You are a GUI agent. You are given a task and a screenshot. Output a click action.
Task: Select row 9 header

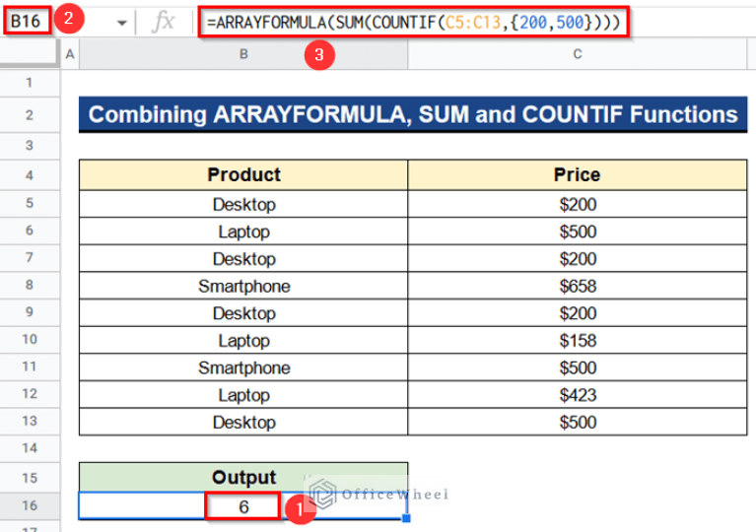point(30,312)
